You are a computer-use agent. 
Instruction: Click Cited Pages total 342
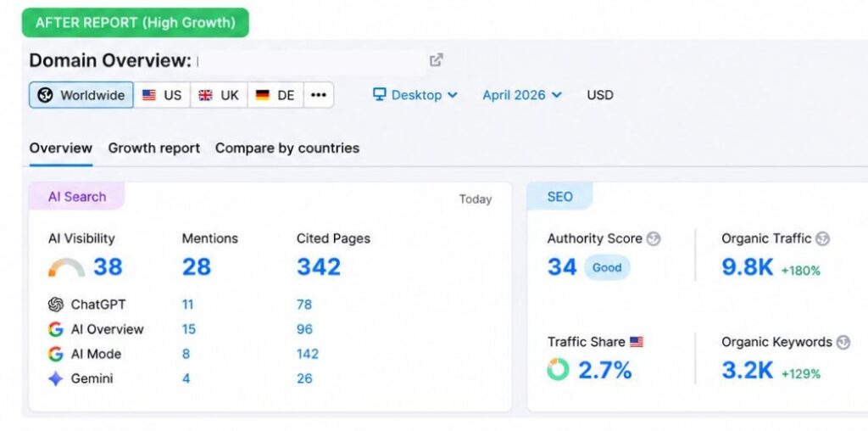(x=319, y=267)
